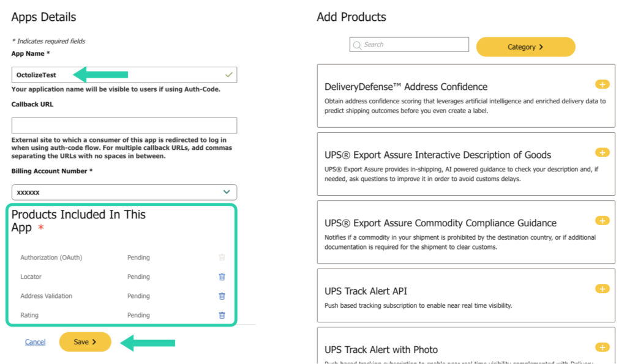The image size is (627, 364).
Task: Click the search magnifier icon
Action: 357,45
